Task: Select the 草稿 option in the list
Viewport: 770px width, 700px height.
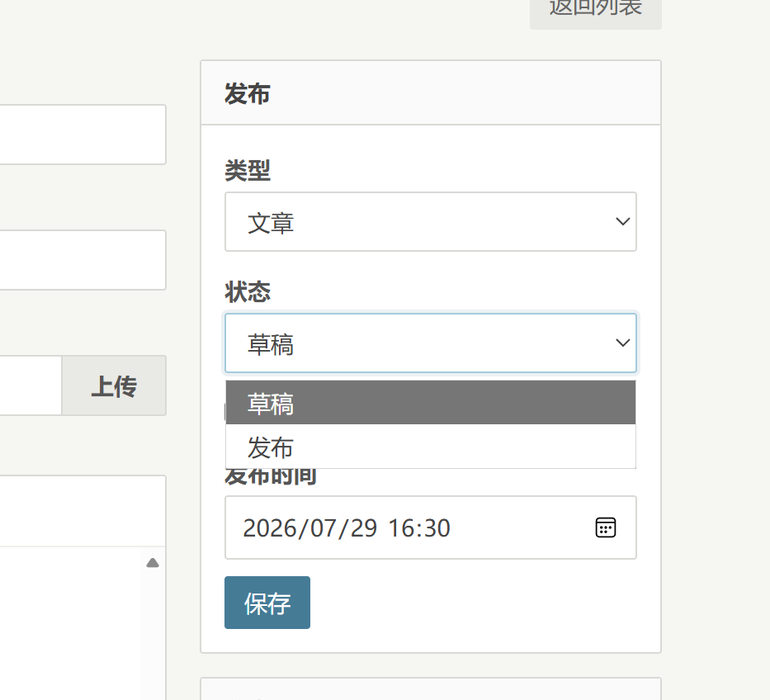Action: [431, 402]
